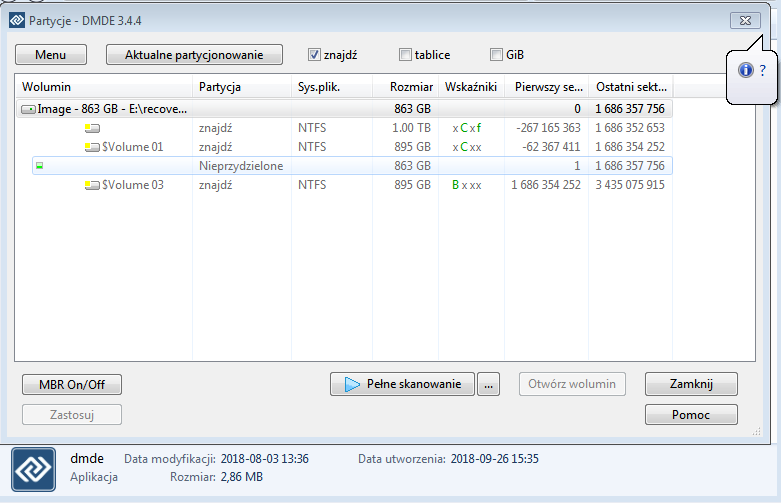Click Zamknij button
781x503 pixels.
click(691, 384)
